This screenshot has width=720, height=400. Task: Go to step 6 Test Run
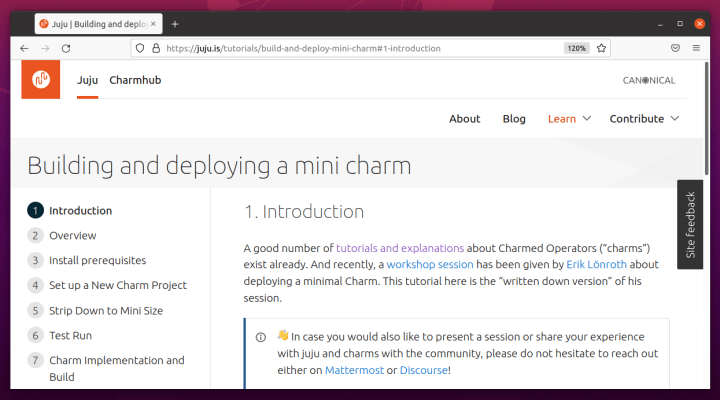pyautogui.click(x=60, y=335)
